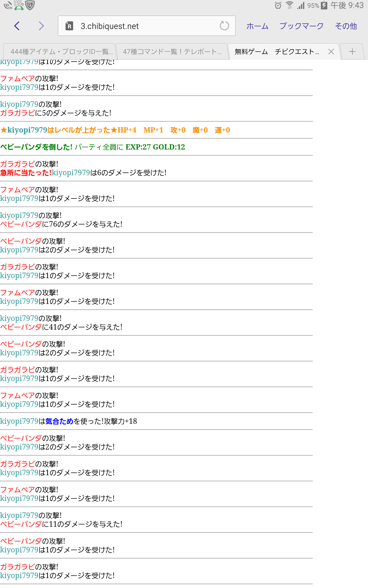Tap the Wi-Fi calling ON icon in status bar
The width and height of the screenshot is (368, 588).
pos(8,5)
